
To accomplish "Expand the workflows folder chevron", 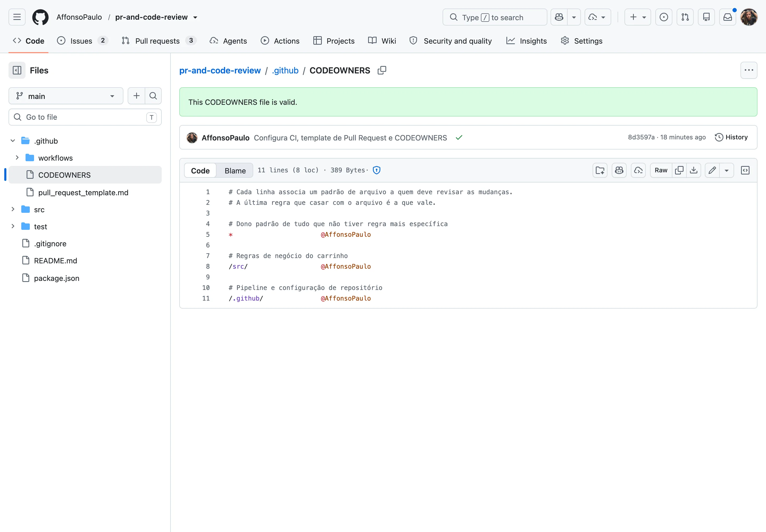I will pos(17,158).
